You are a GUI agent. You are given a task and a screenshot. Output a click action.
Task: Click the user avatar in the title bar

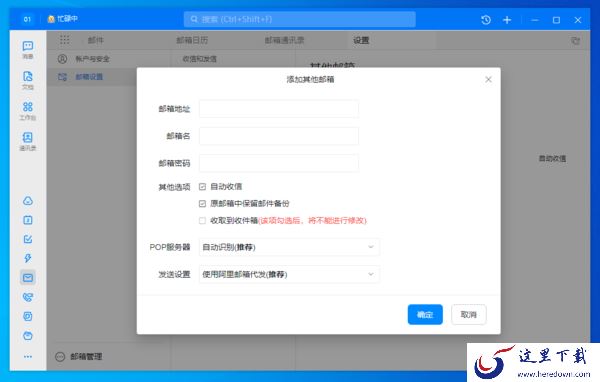click(x=51, y=19)
